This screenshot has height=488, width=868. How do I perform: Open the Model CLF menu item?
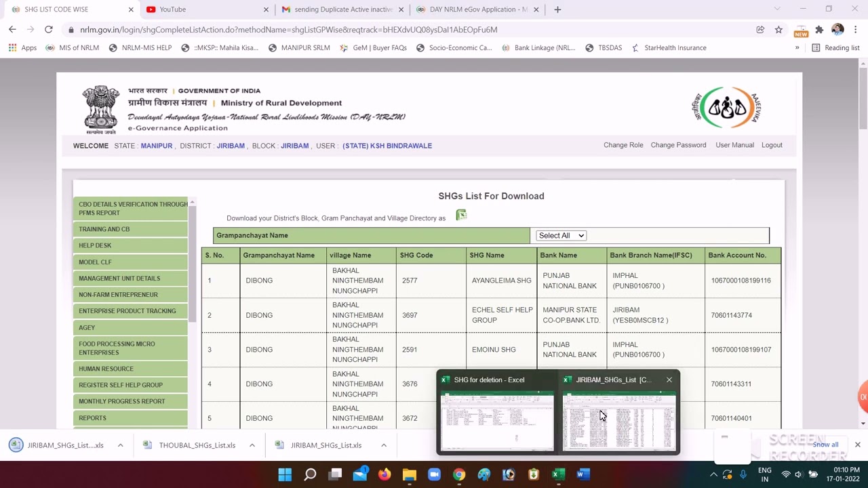point(130,262)
